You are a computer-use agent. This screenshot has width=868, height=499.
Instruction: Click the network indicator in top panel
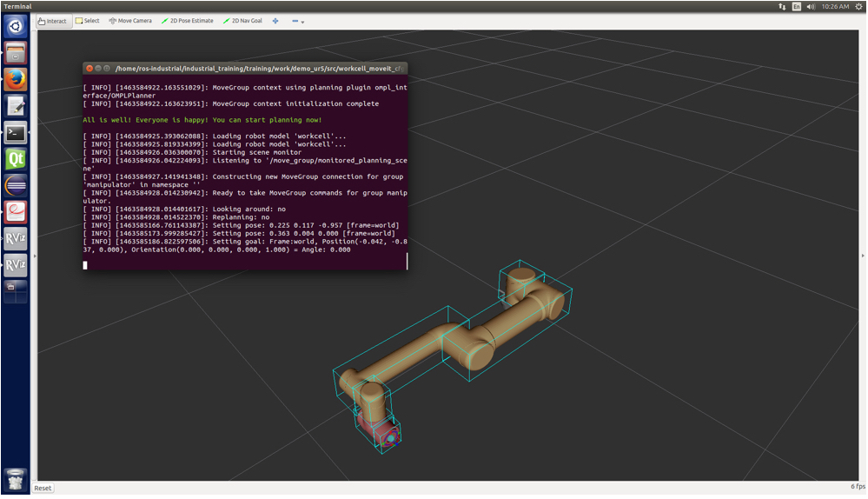tap(782, 7)
